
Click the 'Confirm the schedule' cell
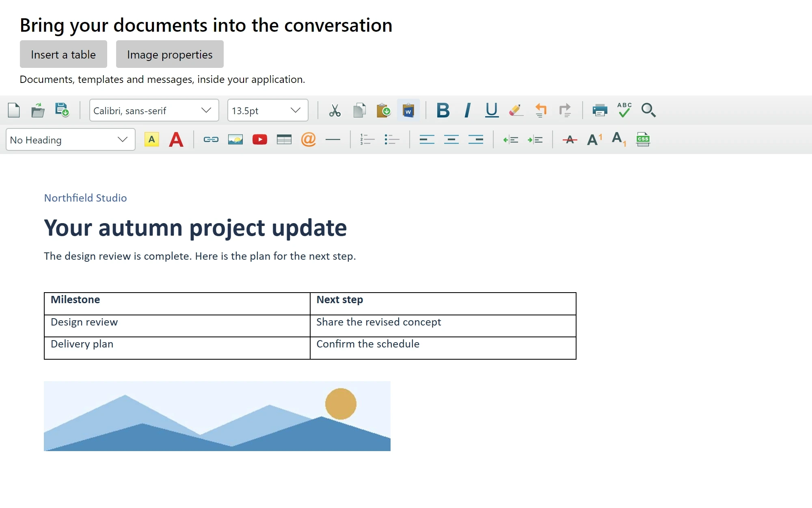coord(443,348)
